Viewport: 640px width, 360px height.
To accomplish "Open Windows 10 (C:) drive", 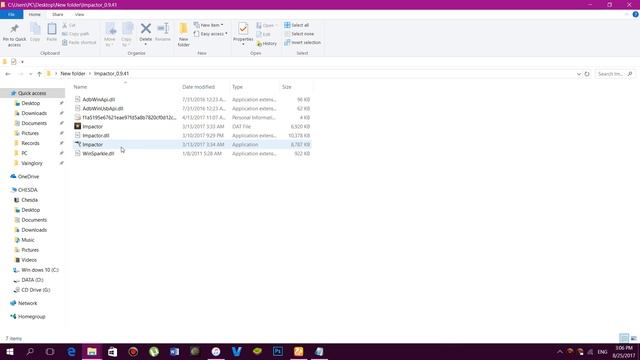I will [x=40, y=270].
